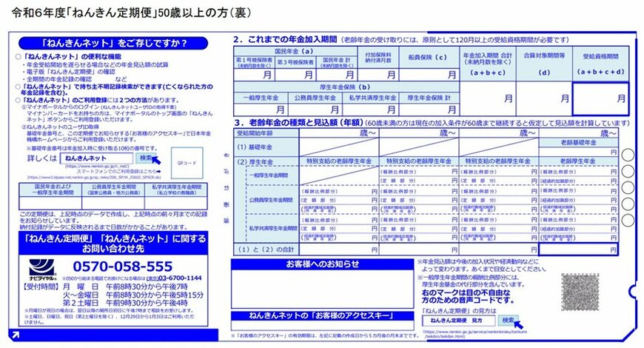Click the ナビダイヤル logo
Viewport: 644px width, 348px height.
pyautogui.click(x=42, y=270)
